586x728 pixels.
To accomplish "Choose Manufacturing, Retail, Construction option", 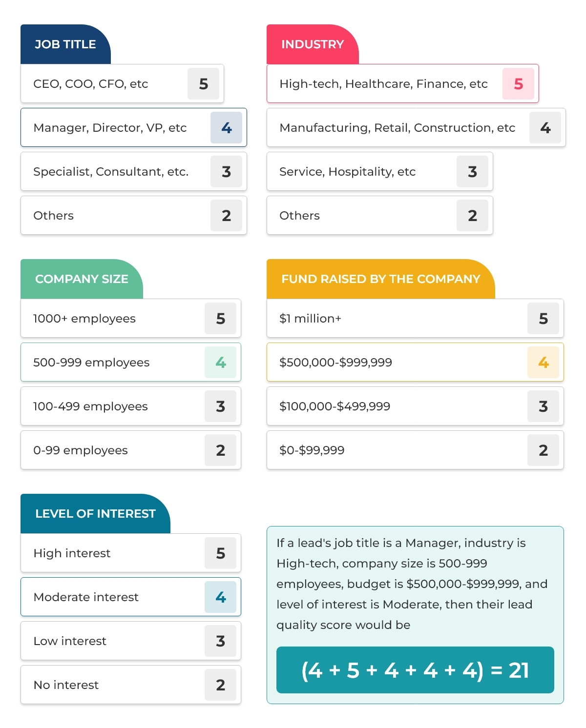I will coord(416,127).
